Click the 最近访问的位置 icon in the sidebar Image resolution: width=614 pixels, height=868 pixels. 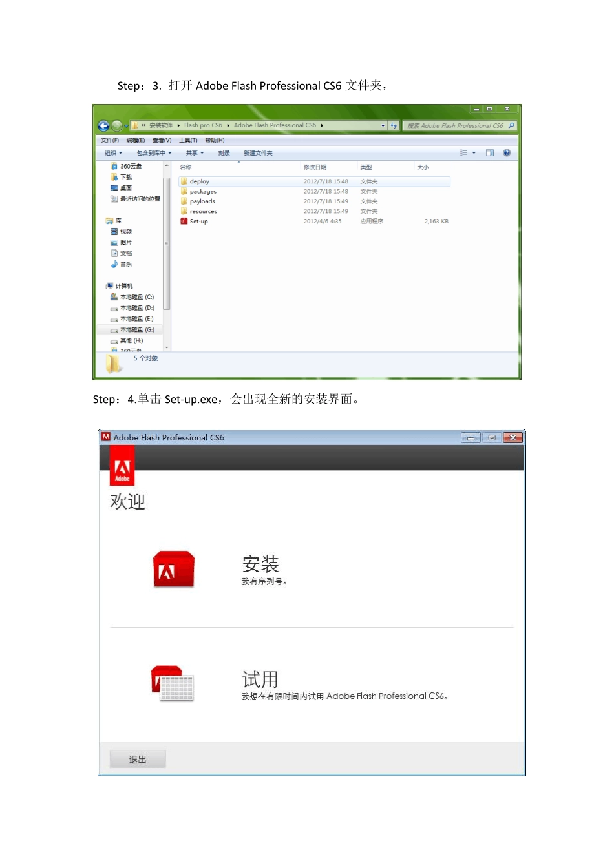coord(114,199)
